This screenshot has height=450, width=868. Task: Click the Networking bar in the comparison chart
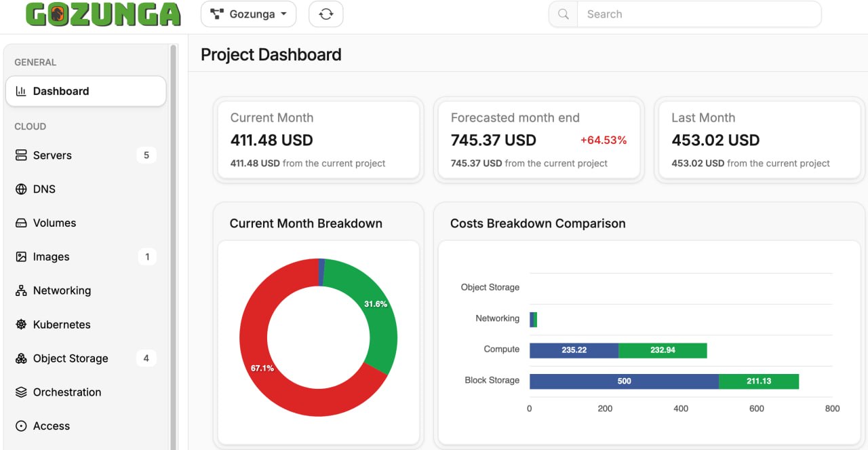click(533, 319)
